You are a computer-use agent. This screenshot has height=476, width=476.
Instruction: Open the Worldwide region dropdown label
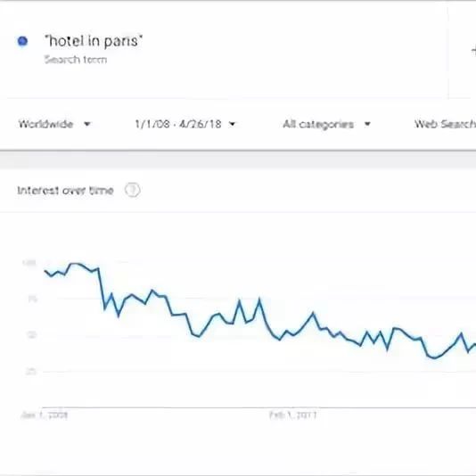tap(45, 124)
